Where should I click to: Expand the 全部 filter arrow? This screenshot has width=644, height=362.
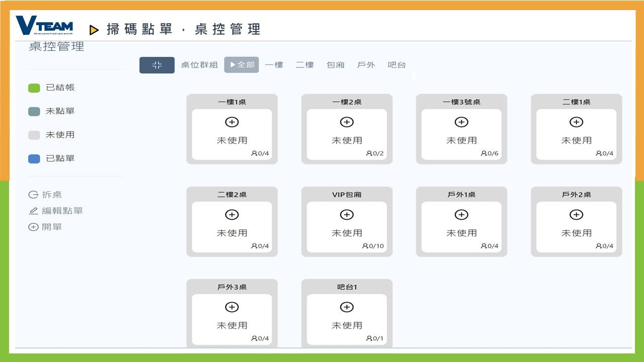click(232, 65)
